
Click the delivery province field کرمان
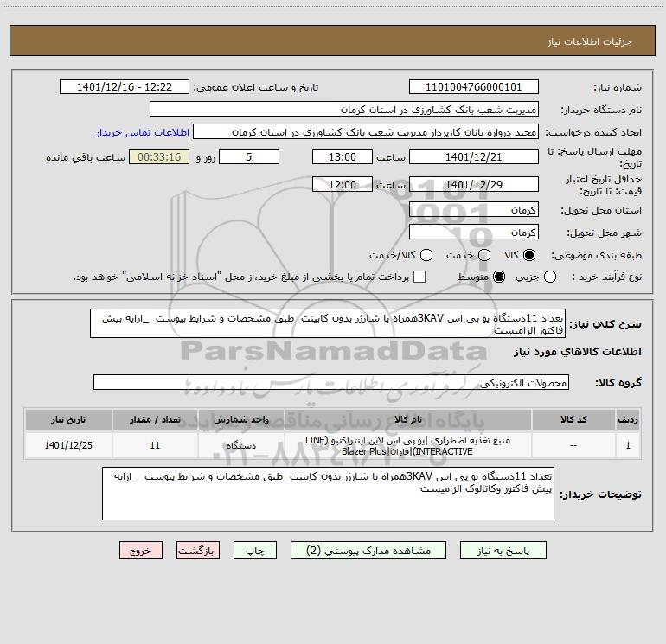(x=474, y=210)
